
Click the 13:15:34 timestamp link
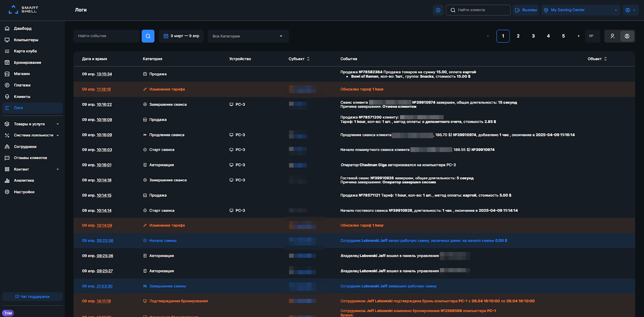(104, 74)
